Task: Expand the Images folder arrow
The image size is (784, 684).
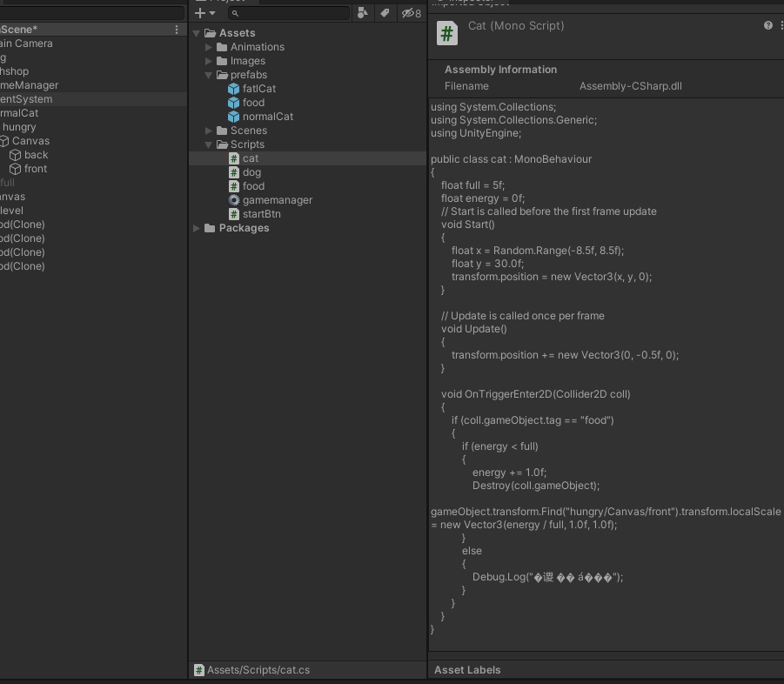Action: coord(209,61)
